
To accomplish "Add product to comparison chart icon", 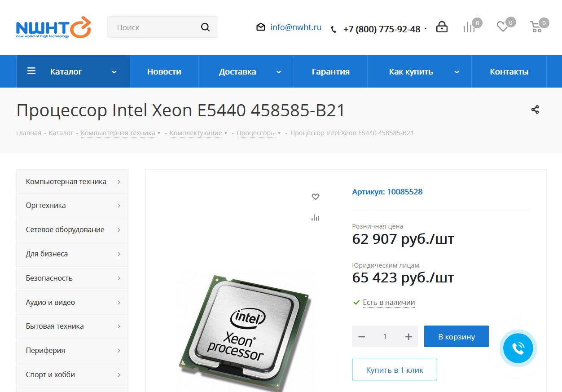I will point(316,218).
